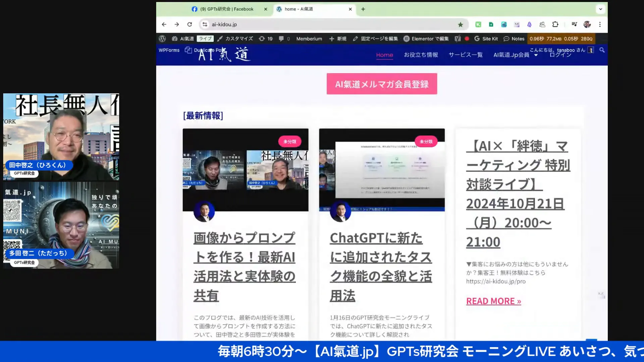Open カスタマイズ in the admin bar

click(x=235, y=39)
